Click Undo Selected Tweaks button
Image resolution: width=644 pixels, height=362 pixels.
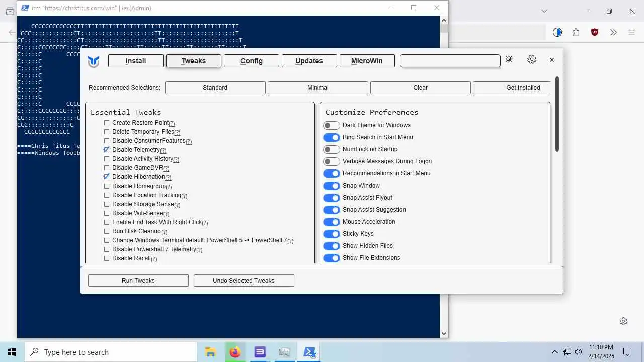pyautogui.click(x=244, y=281)
